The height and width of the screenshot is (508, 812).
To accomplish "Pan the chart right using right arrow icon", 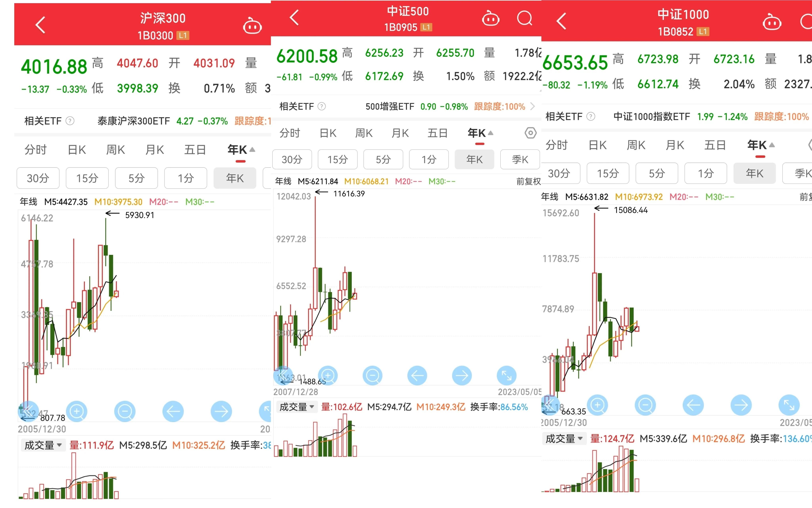I will pos(462,376).
